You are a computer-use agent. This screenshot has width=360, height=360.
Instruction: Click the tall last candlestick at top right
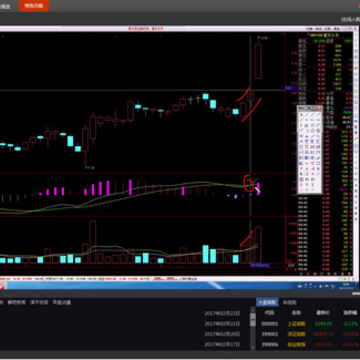258,61
